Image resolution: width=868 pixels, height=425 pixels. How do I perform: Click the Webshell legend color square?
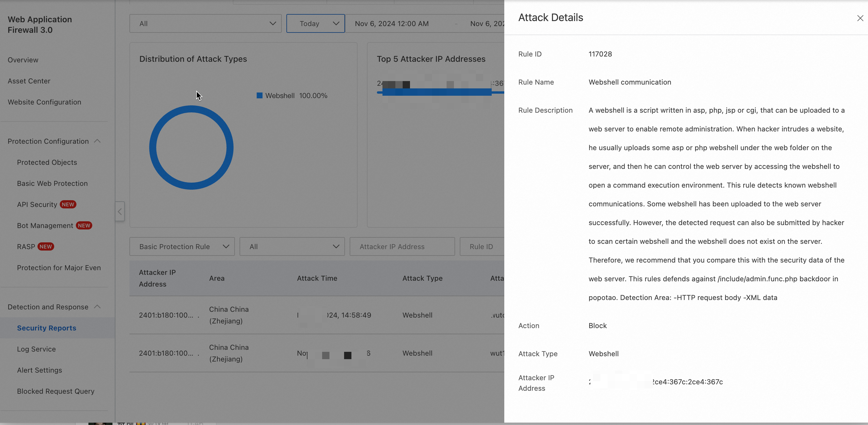coord(259,96)
